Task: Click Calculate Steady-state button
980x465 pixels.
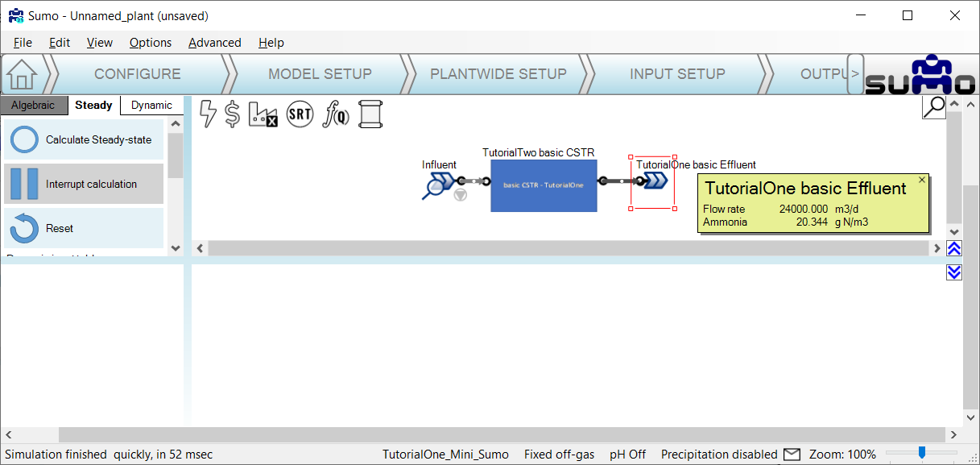Action: click(x=84, y=139)
